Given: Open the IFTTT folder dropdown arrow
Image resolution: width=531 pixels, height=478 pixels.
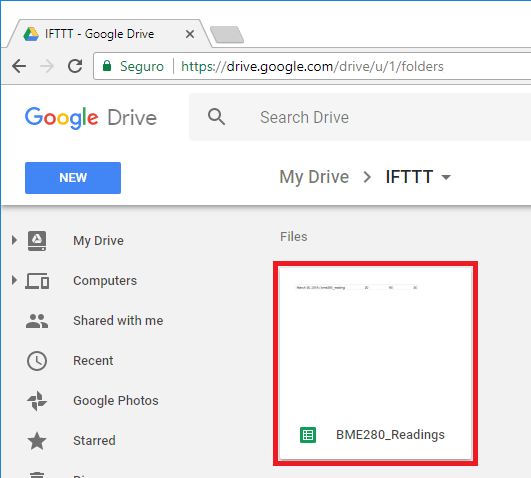Looking at the screenshot, I should coord(446,177).
